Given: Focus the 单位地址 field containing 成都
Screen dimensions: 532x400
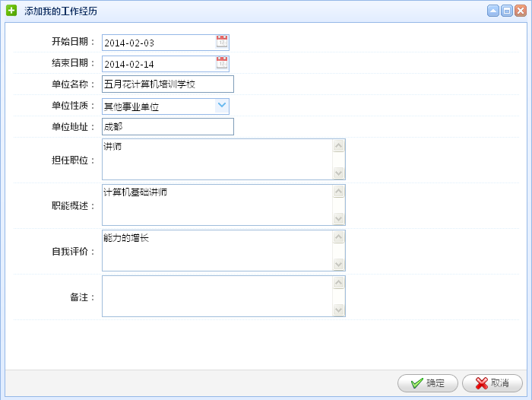Looking at the screenshot, I should click(x=168, y=127).
